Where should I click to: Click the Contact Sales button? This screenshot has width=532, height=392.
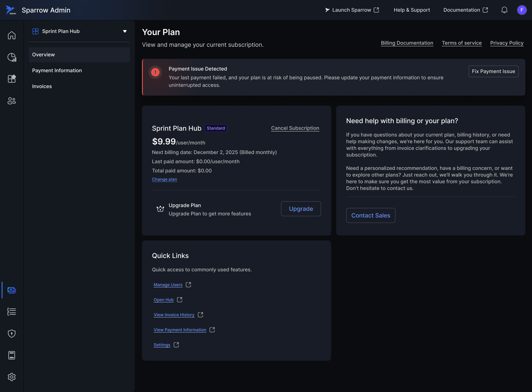pos(370,215)
